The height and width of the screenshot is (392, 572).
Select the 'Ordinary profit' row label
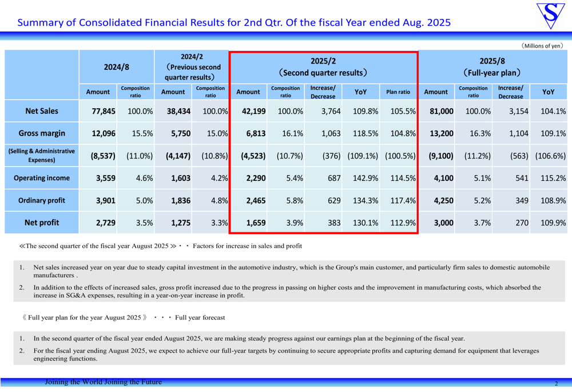tap(42, 200)
